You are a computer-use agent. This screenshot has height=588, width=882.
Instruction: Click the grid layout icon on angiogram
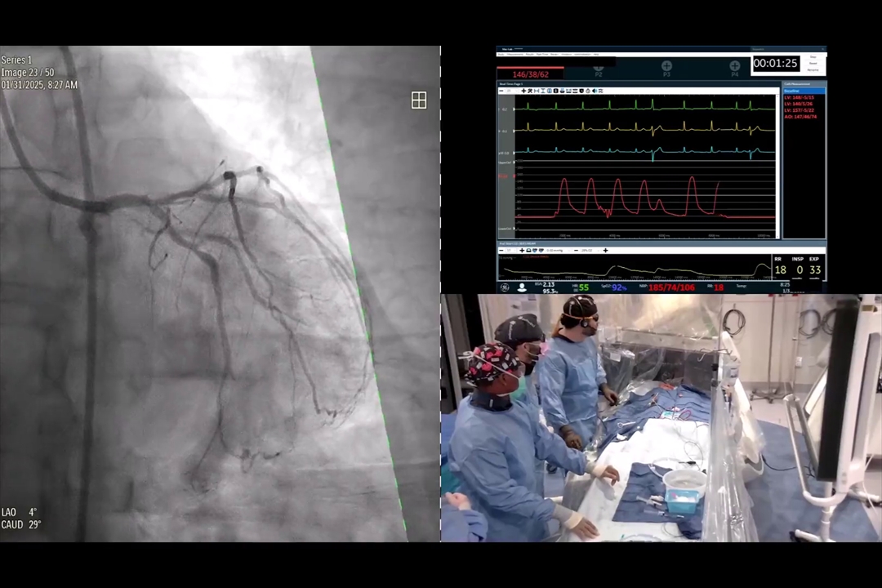(x=419, y=100)
